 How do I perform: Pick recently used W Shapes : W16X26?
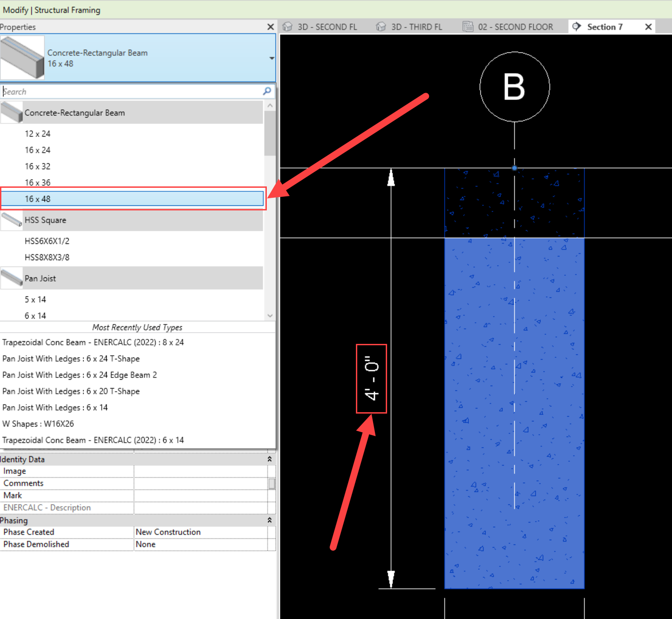(x=38, y=424)
